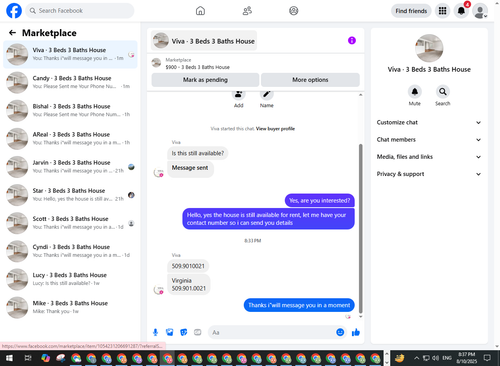Open the Copilot taskbar icon

click(x=46, y=358)
